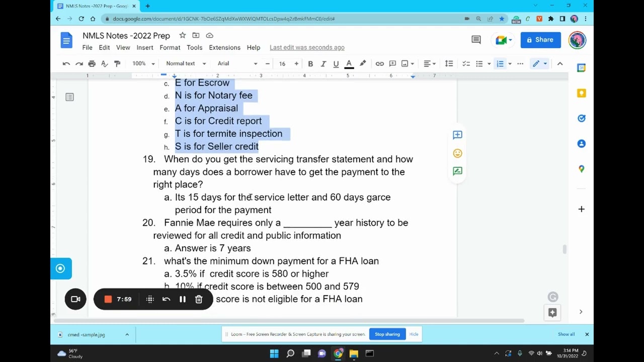This screenshot has height=362, width=644.
Task: Add comment via margin plus icon
Action: (457, 135)
